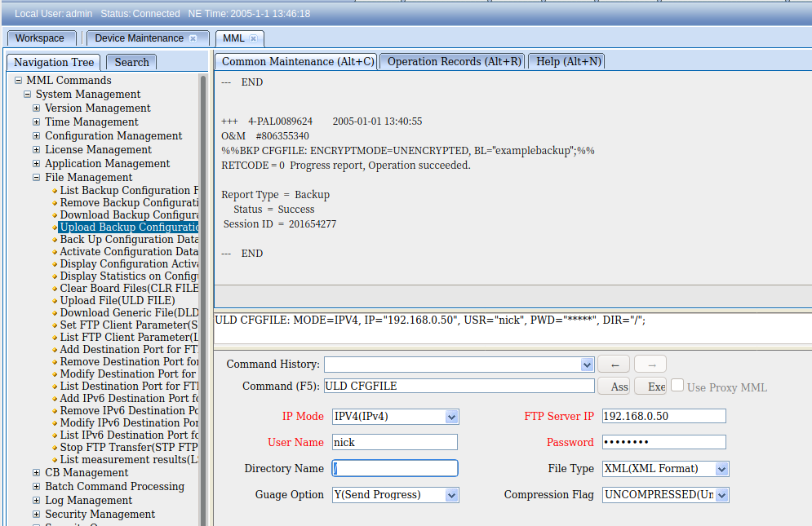The height and width of the screenshot is (526, 812).
Task: Expand the CB Management node
Action: click(x=36, y=473)
